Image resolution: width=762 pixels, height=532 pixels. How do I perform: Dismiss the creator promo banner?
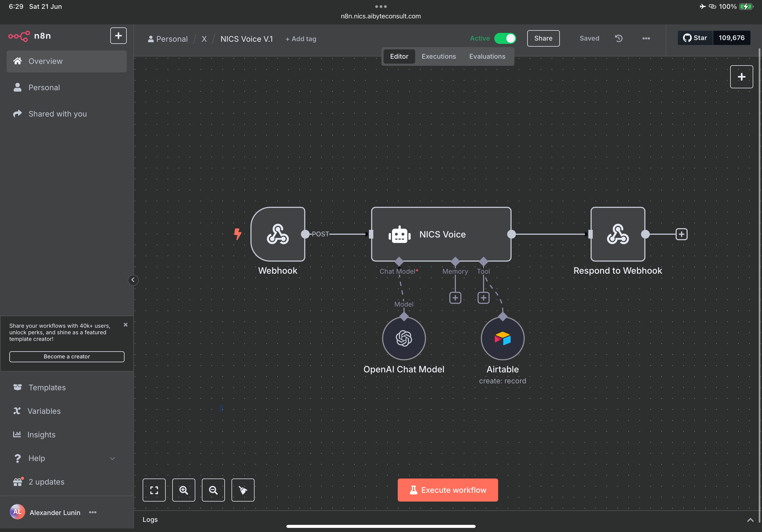[x=125, y=325]
